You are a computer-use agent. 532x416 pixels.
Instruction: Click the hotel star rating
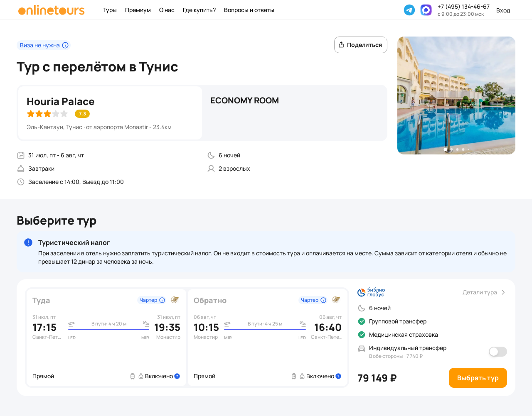point(47,114)
